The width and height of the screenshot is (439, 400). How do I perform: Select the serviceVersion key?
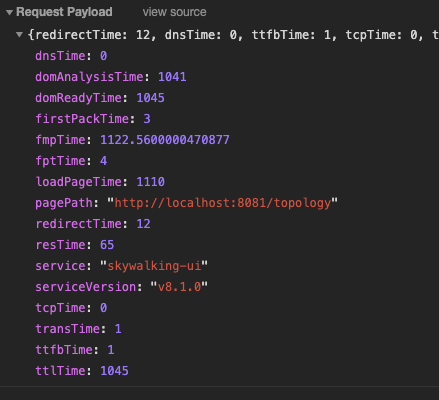[86, 287]
